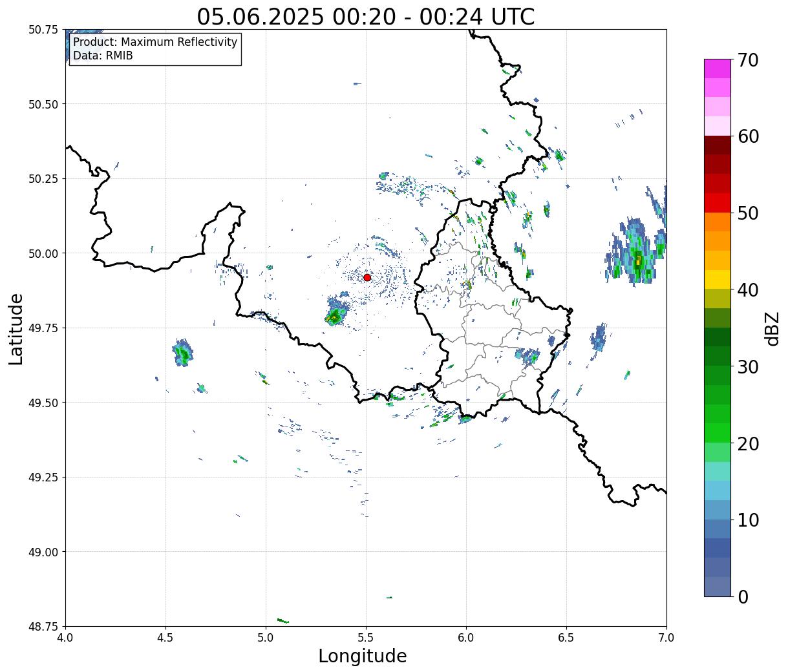Viewport: 788px width, 672px height.
Task: Click the longitude tick label 6.5
Action: 566,638
